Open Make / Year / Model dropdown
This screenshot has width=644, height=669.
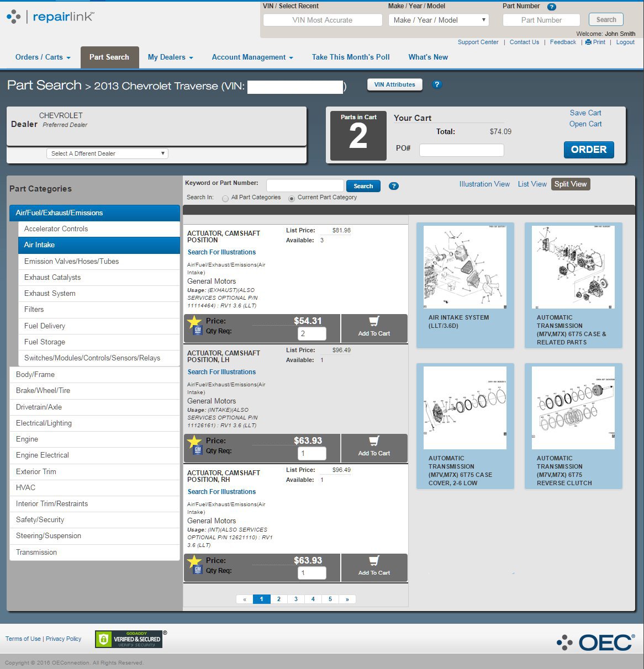439,20
